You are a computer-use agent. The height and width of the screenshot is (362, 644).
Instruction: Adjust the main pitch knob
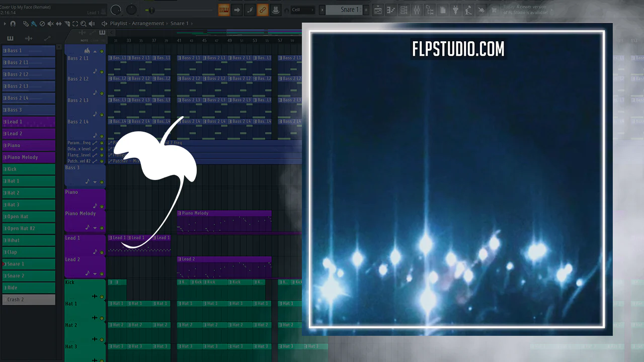pyautogui.click(x=131, y=10)
